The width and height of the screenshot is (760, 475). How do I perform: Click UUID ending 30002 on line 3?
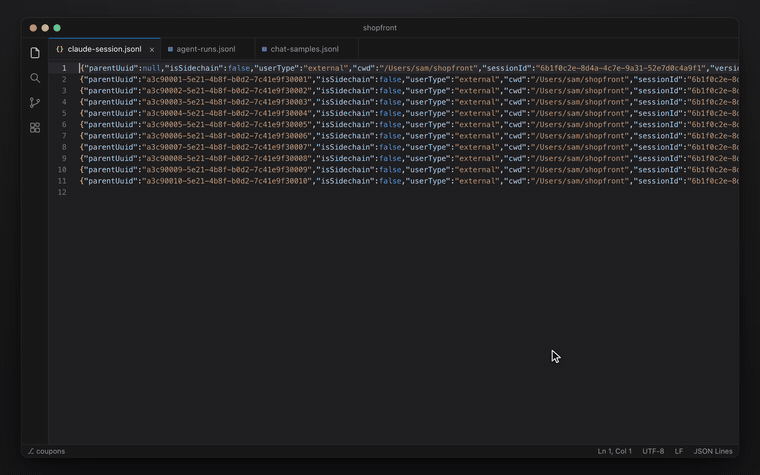coord(227,91)
